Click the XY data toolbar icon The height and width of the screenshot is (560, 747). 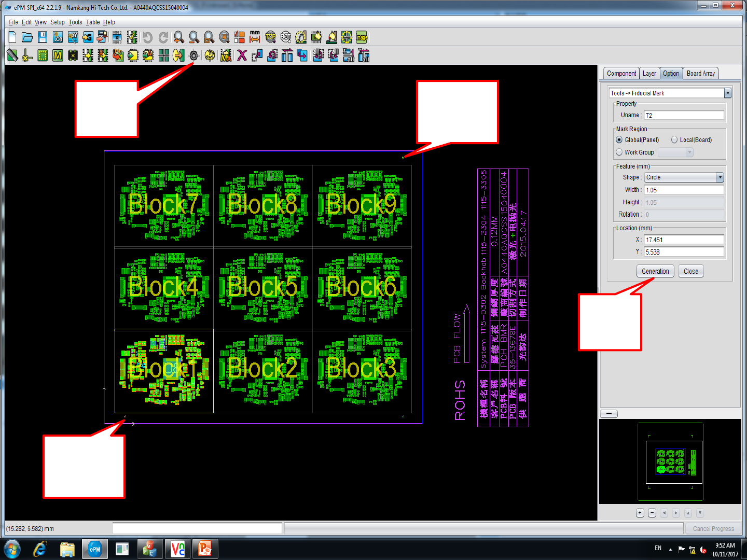(73, 37)
